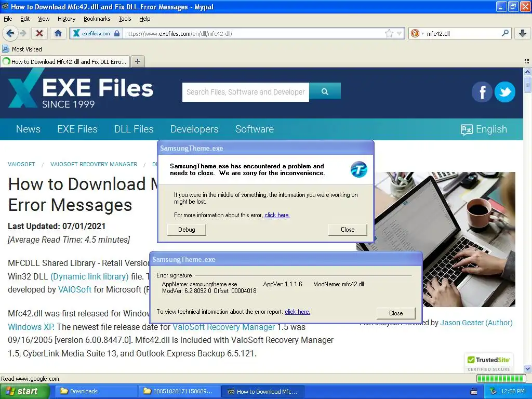Image resolution: width=532 pixels, height=399 pixels.
Task: Stop page loading with the red X
Action: [39, 33]
